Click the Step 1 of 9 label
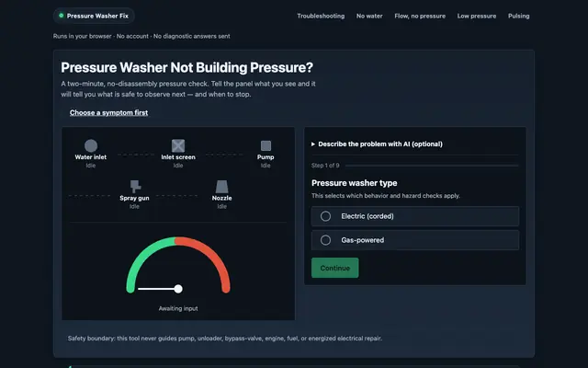588x368 pixels. (325, 166)
